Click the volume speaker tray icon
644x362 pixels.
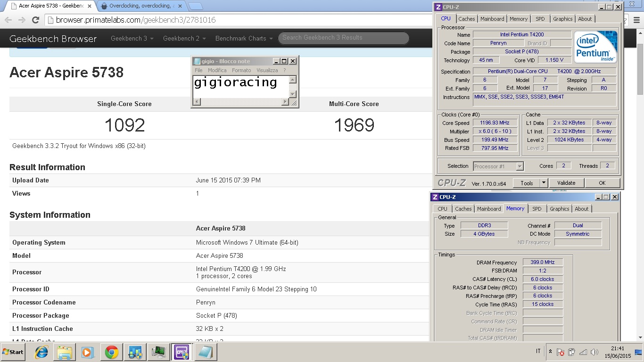[x=594, y=352]
